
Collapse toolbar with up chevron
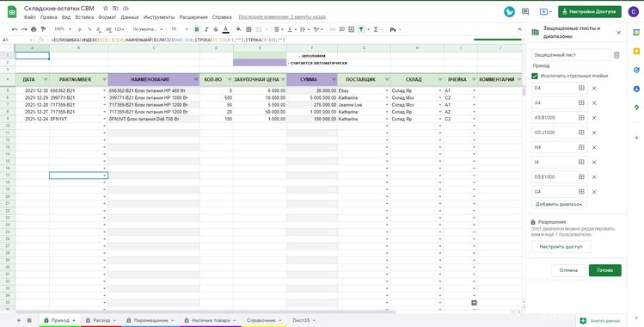(519, 29)
